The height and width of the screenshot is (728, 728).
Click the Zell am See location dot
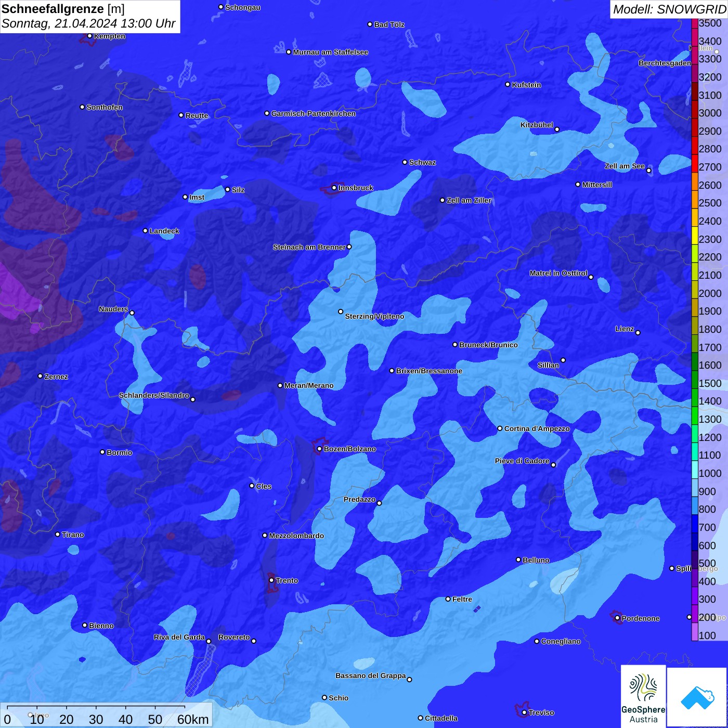648,171
